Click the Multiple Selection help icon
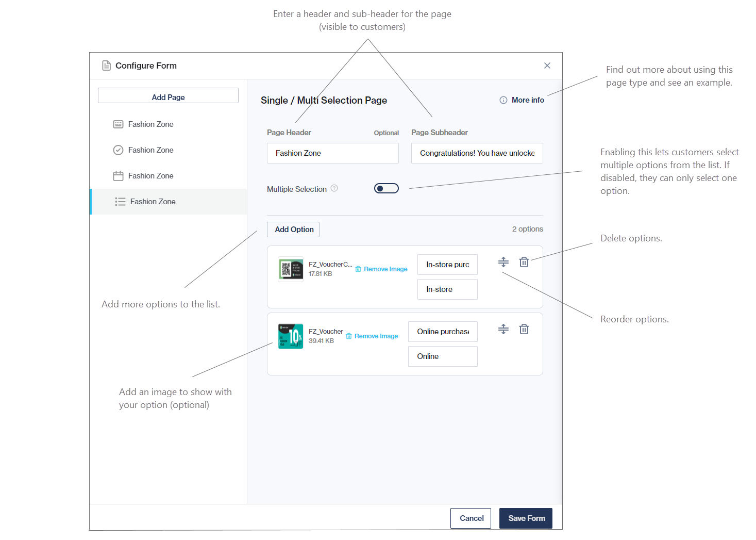This screenshot has width=756, height=540. pyautogui.click(x=334, y=188)
